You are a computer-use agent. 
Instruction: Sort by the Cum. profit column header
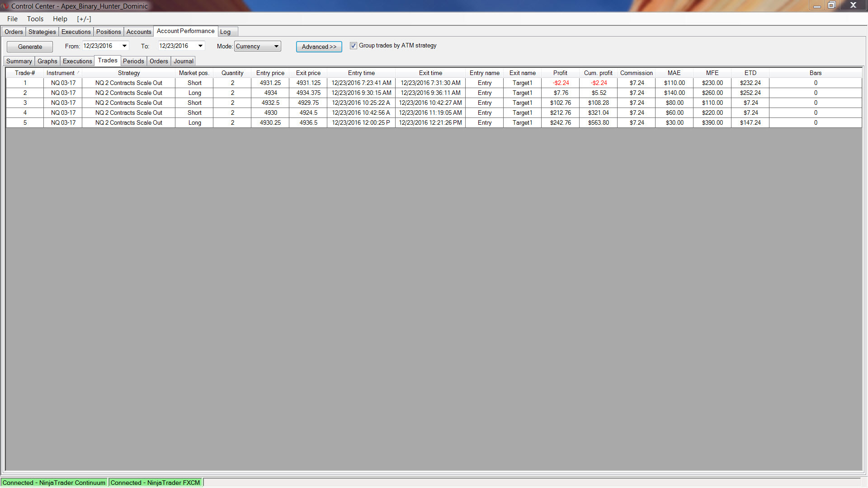[x=598, y=73]
